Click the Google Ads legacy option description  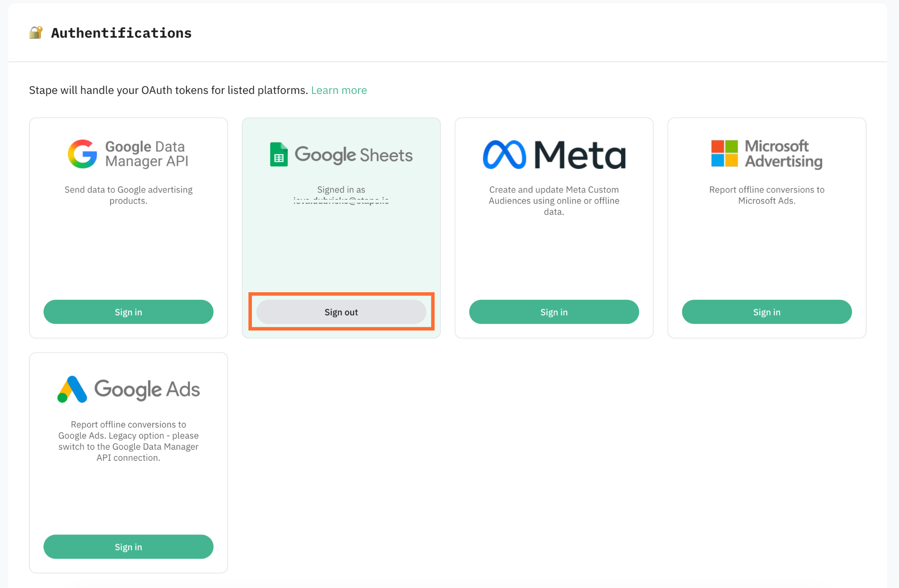pos(128,441)
